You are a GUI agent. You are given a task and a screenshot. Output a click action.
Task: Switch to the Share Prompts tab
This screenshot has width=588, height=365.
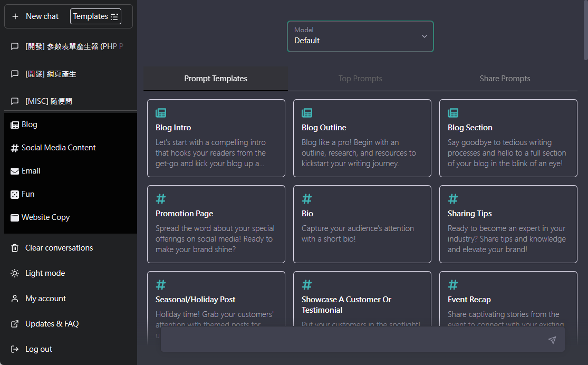coord(505,79)
